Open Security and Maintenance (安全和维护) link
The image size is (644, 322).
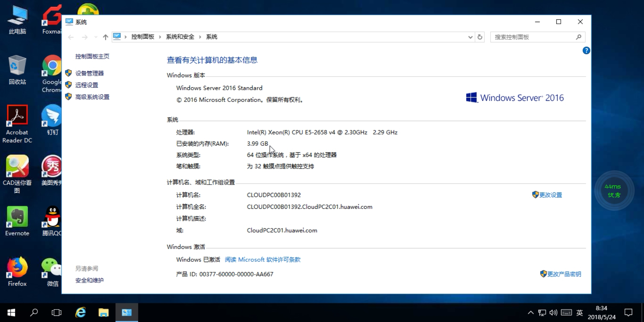pos(89,280)
